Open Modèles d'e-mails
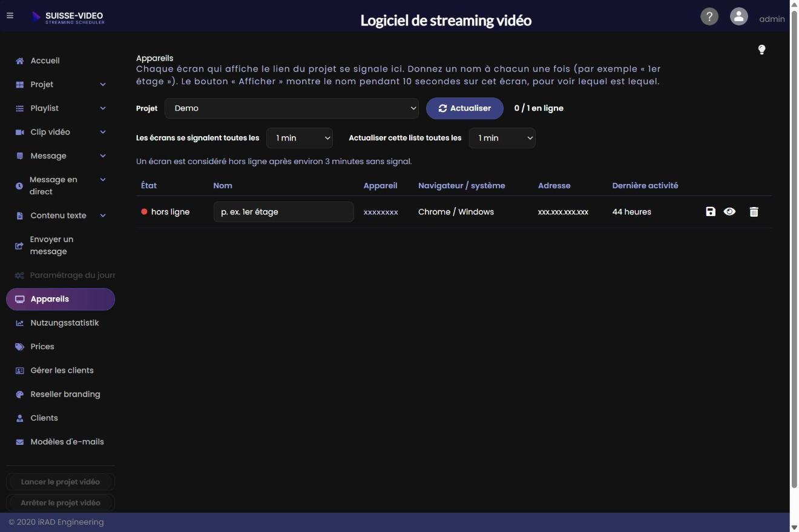Image resolution: width=799 pixels, height=532 pixels. point(61,442)
